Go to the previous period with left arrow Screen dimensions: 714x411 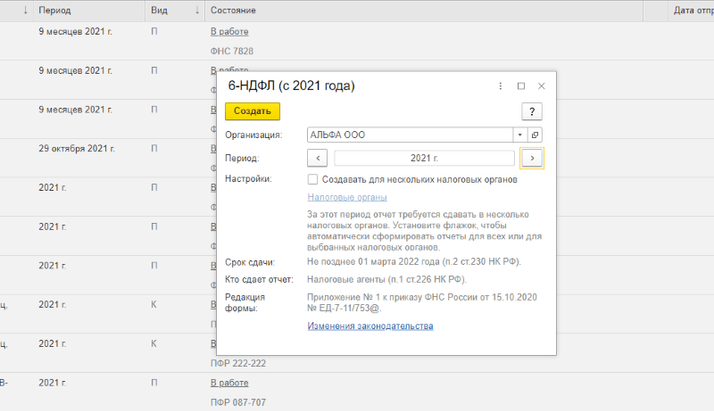(x=317, y=158)
